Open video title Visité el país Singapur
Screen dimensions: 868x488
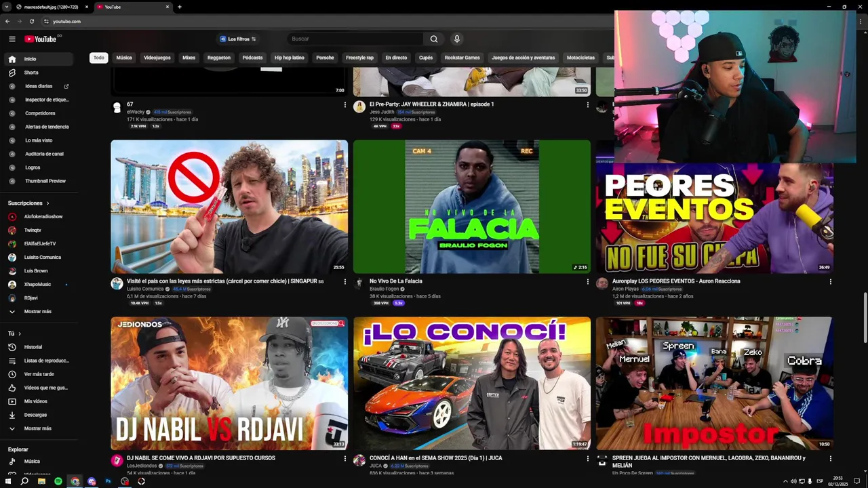tap(225, 281)
